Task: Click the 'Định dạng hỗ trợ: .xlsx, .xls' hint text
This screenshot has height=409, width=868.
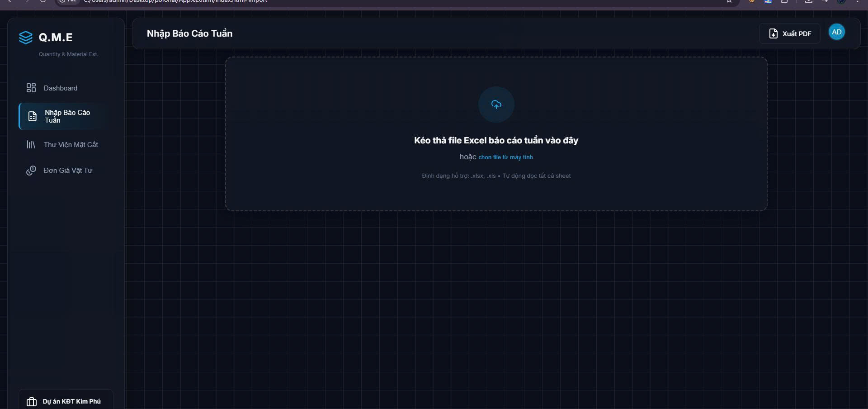Action: 459,176
